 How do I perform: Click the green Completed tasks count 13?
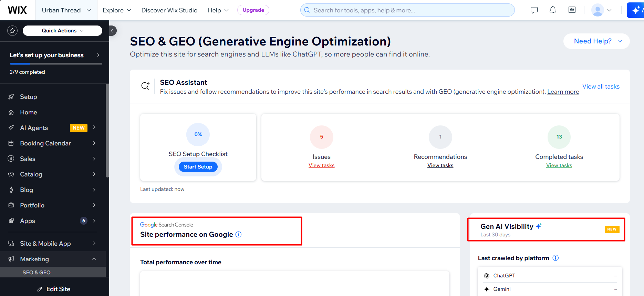(x=559, y=137)
